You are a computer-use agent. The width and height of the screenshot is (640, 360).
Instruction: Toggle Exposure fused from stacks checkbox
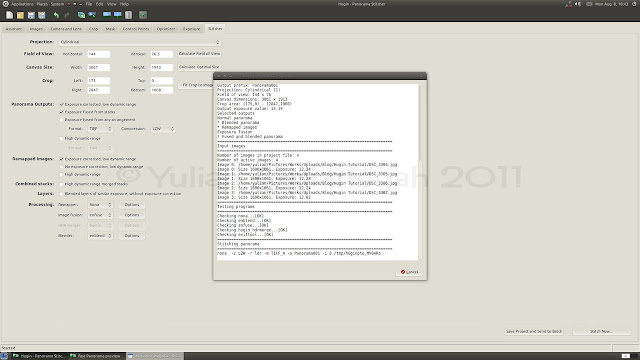tap(62, 112)
